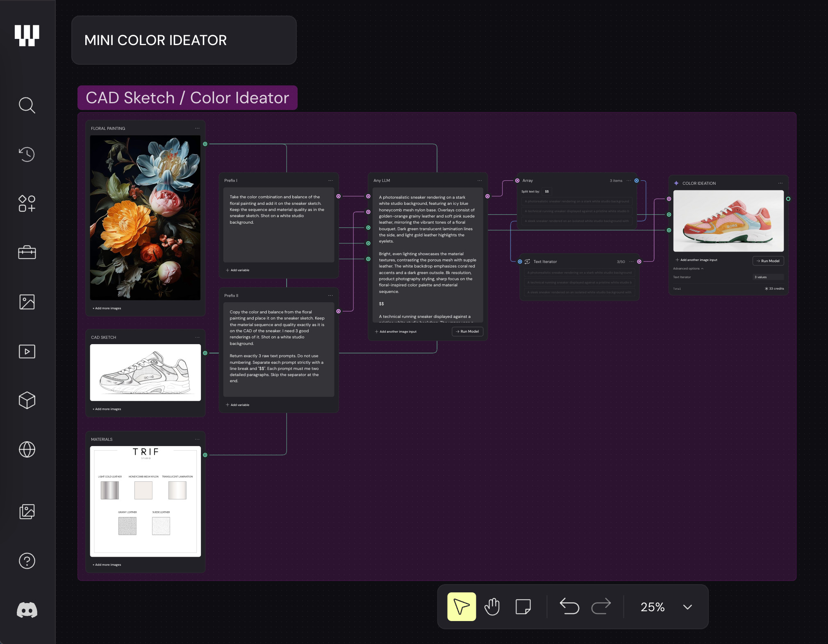Viewport: 828px width, 644px height.
Task: Click the Text Iterator 3/50 counter
Action: click(621, 262)
